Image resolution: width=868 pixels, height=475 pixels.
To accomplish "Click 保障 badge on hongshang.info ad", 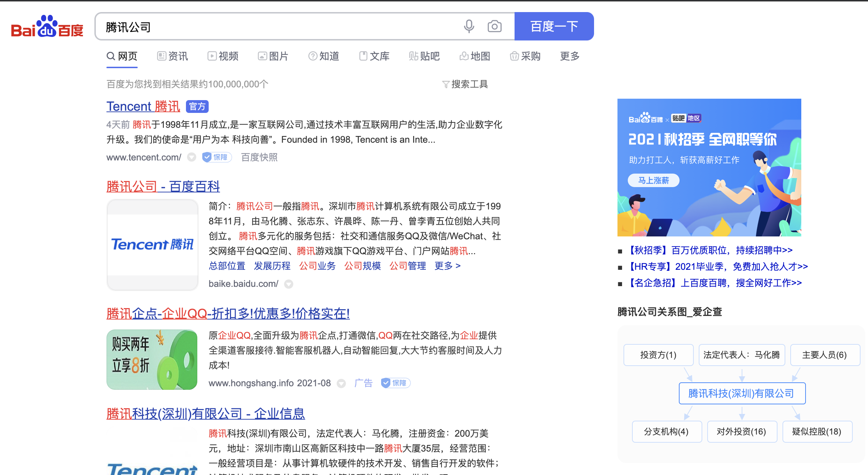I will (x=396, y=383).
